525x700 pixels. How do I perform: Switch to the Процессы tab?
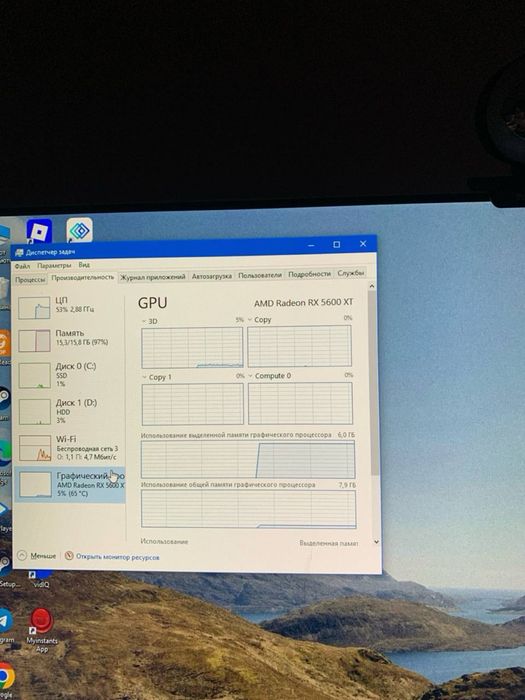[30, 279]
